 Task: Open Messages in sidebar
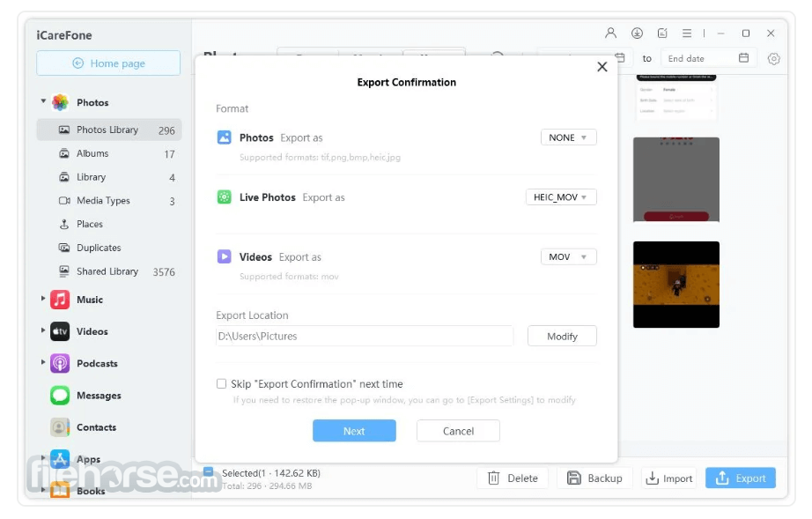(99, 396)
